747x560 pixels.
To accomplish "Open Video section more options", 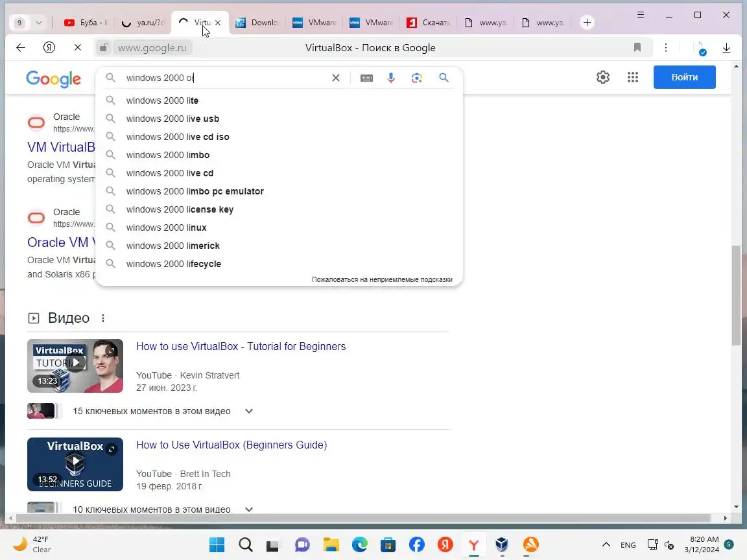I will pos(103,318).
